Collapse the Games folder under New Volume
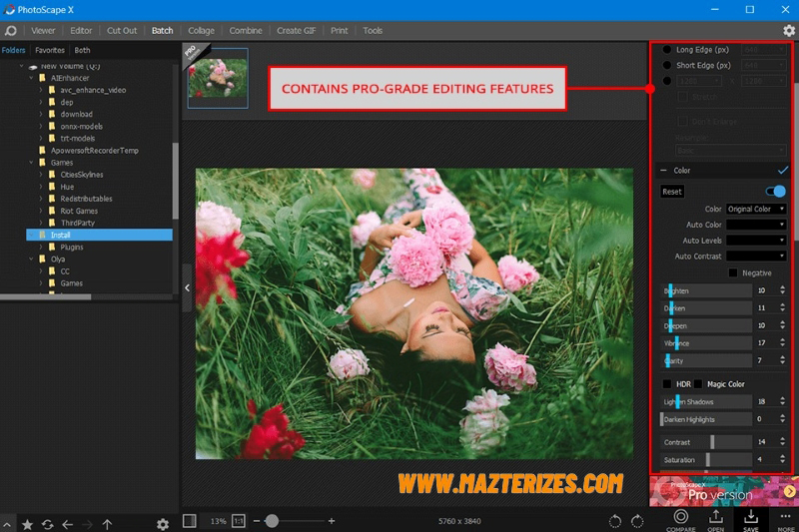Image resolution: width=799 pixels, height=532 pixels. 31,163
